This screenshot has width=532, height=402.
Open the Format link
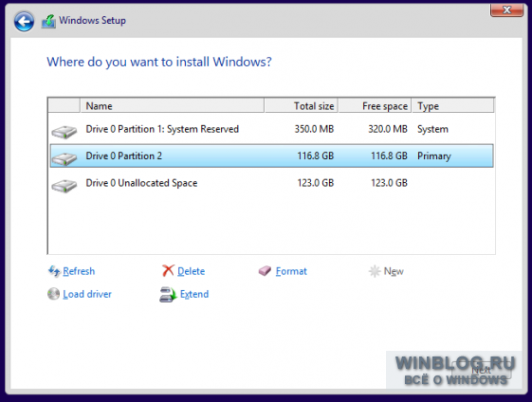pyautogui.click(x=291, y=271)
